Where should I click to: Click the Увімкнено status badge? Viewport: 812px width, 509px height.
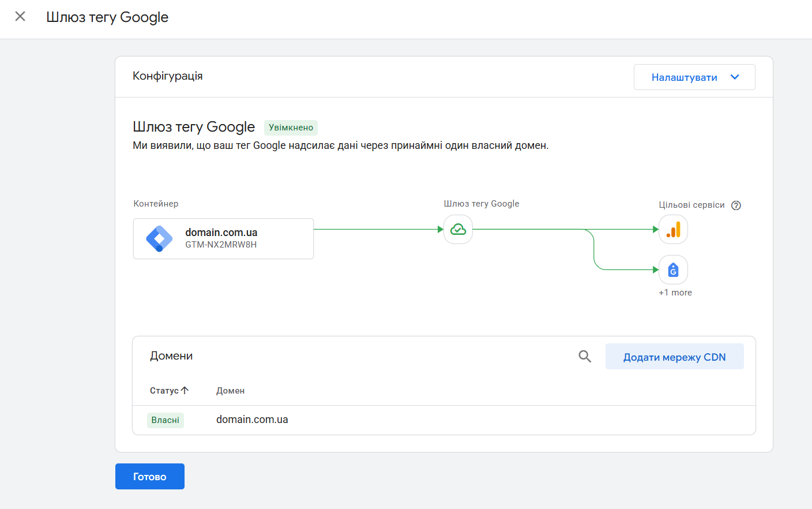tap(291, 128)
